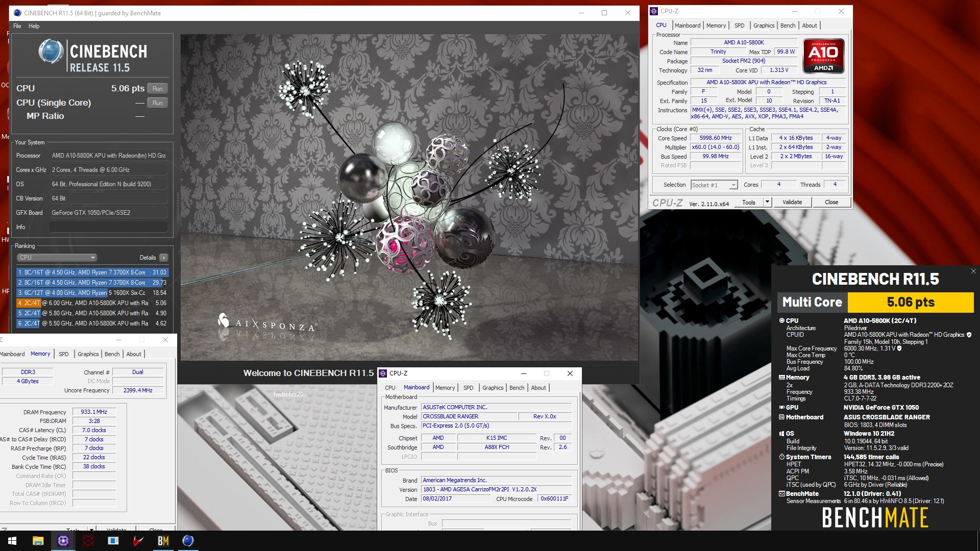This screenshot has width=980, height=551.
Task: Click the CROSSBLADE RANGER model field
Action: pos(469,416)
